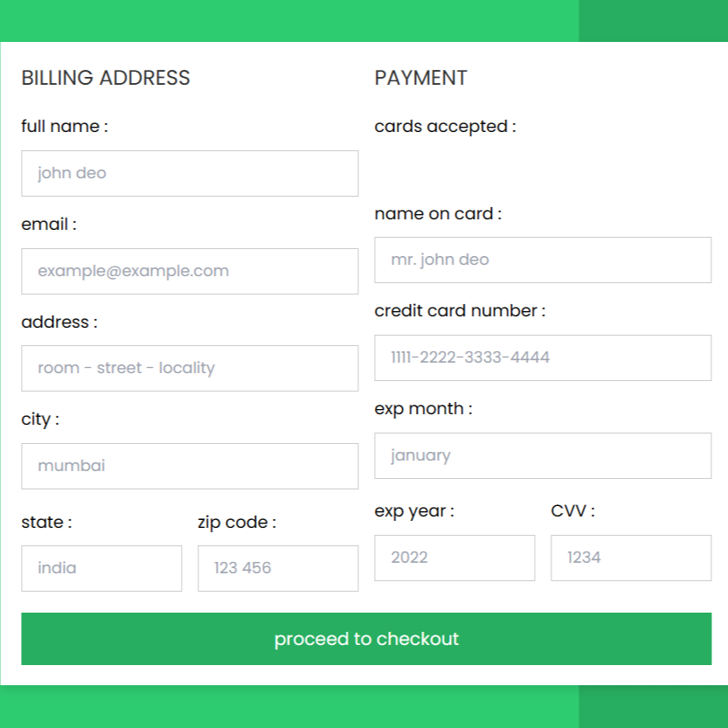
Task: Click the exp month label
Action: point(423,409)
